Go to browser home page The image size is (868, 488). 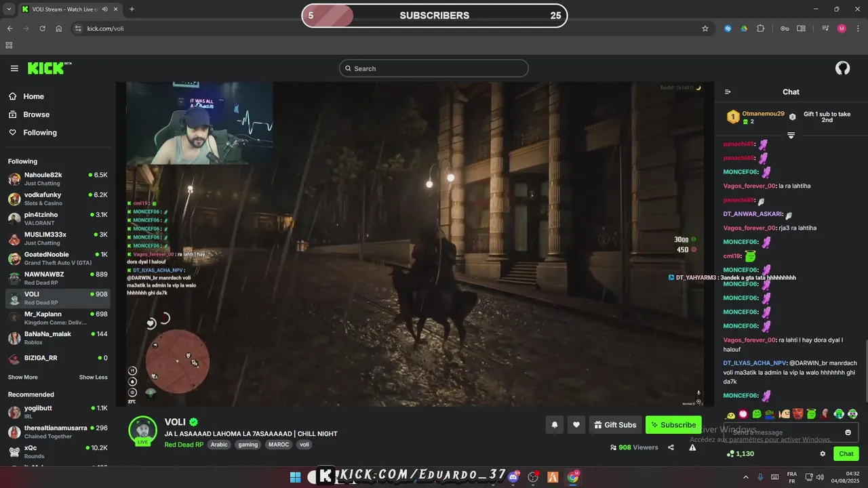pos(58,28)
